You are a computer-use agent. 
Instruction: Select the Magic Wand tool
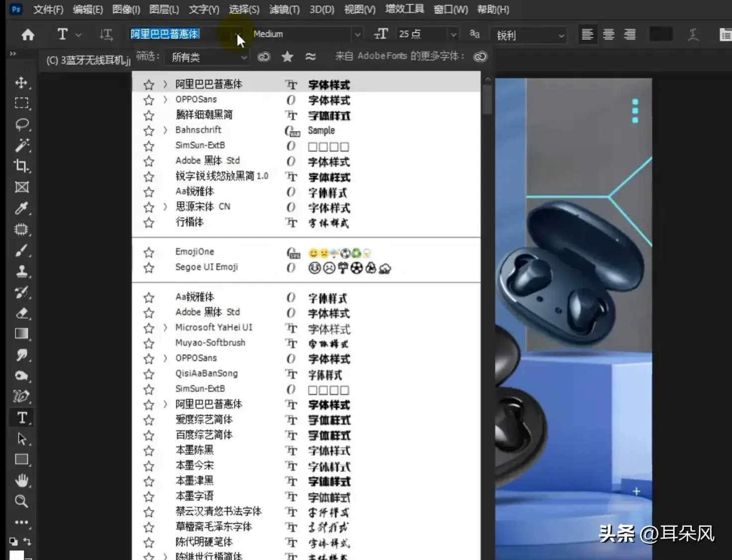tap(21, 145)
